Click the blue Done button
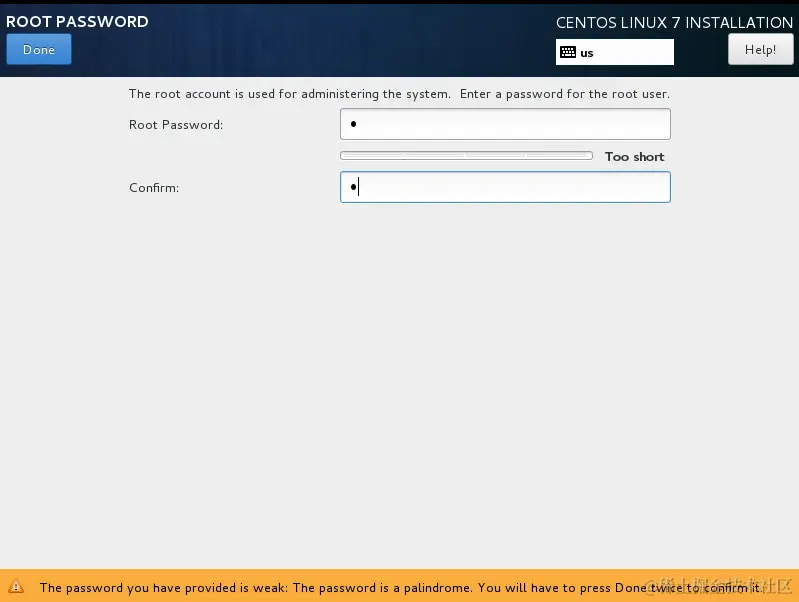Image resolution: width=799 pixels, height=602 pixels. [39, 49]
